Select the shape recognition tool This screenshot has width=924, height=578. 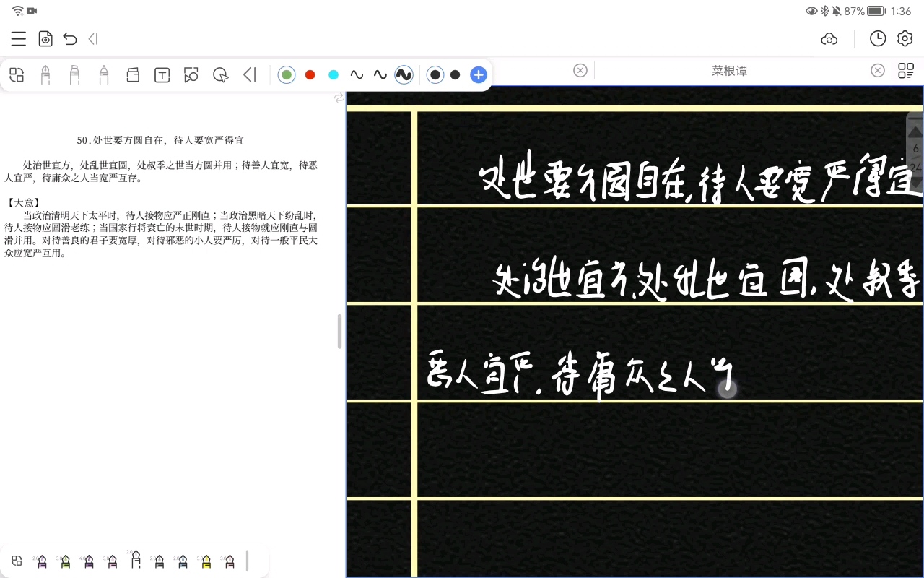click(x=191, y=74)
